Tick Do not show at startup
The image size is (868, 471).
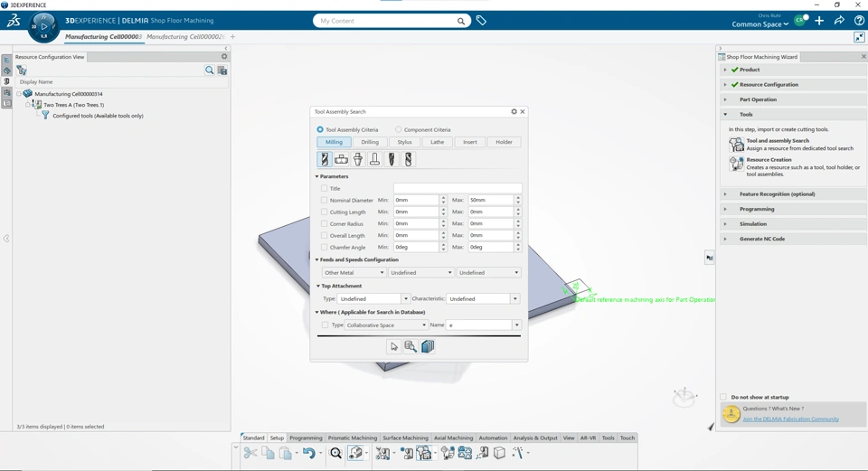[x=723, y=397]
